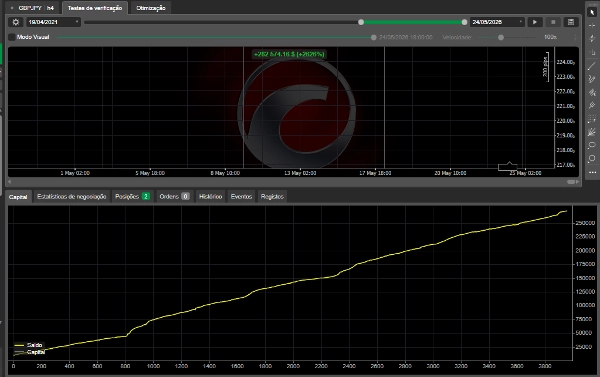The image size is (600, 377).
Task: Open the backtest layout panel icon
Action: (571, 22)
